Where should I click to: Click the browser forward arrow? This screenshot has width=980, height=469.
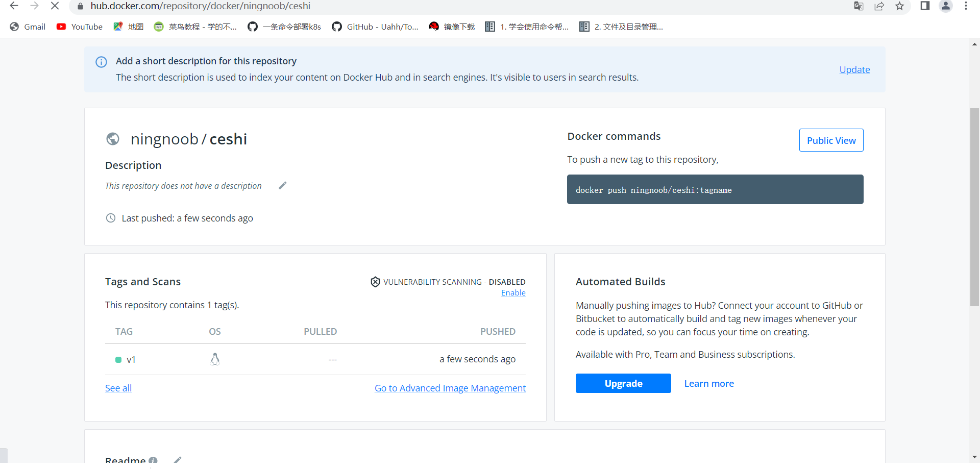point(34,6)
